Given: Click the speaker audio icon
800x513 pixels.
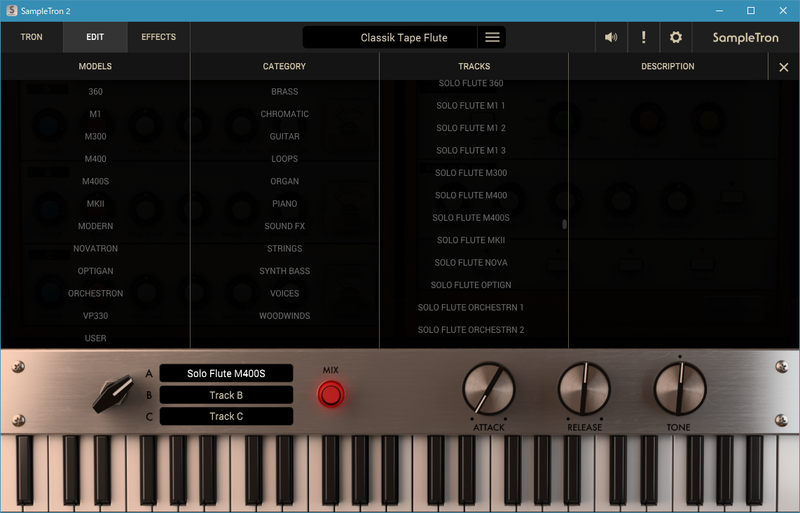Looking at the screenshot, I should pyautogui.click(x=611, y=37).
